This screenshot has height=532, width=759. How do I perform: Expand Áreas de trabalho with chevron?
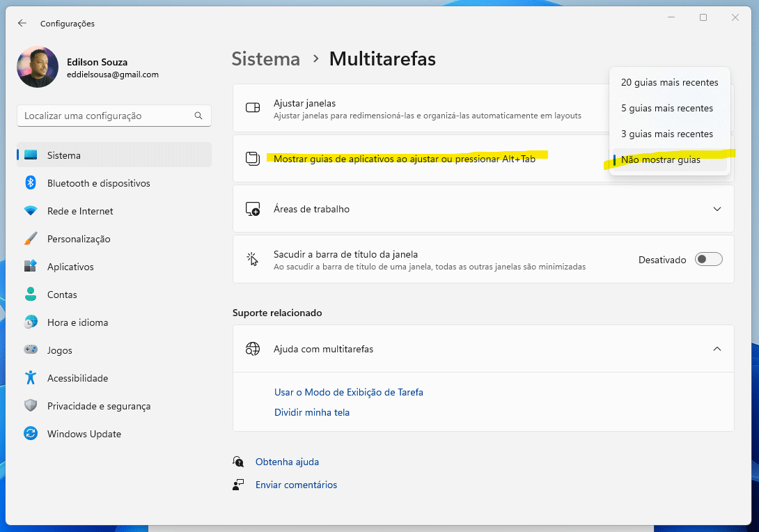pos(717,209)
